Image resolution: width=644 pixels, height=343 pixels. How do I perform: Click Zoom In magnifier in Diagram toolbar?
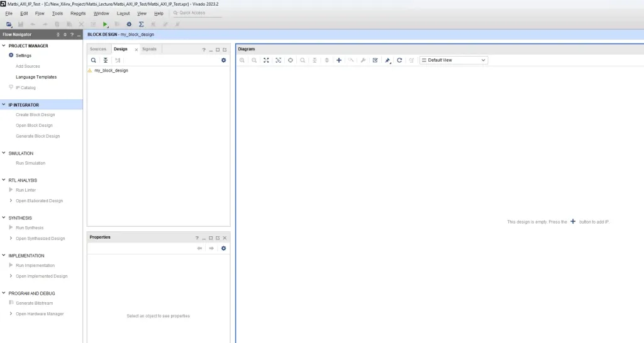242,60
